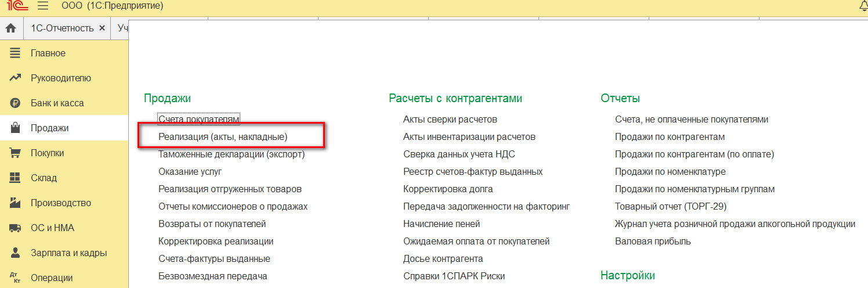Open the ОС и НМА section
868x288 pixels.
pos(64,228)
